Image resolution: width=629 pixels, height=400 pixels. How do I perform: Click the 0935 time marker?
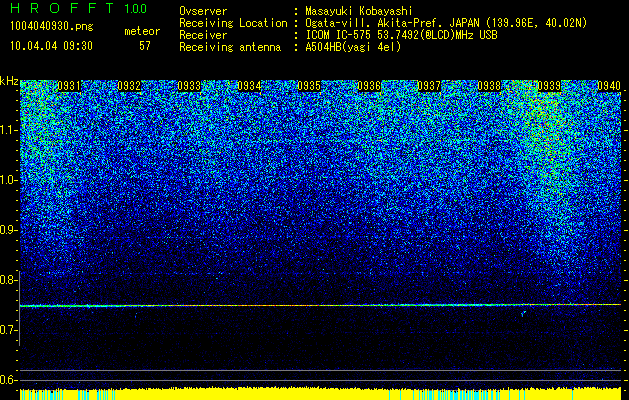point(309,86)
